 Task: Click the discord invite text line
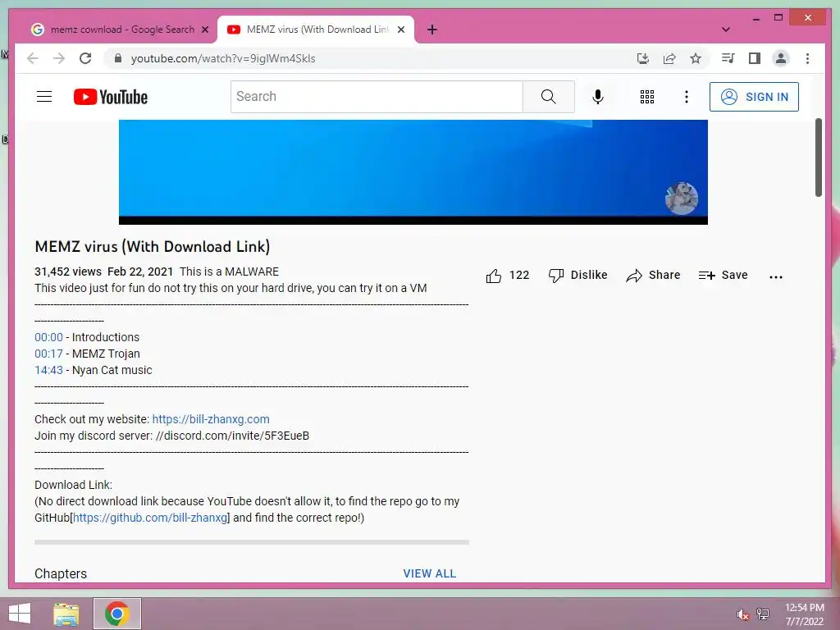(172, 436)
